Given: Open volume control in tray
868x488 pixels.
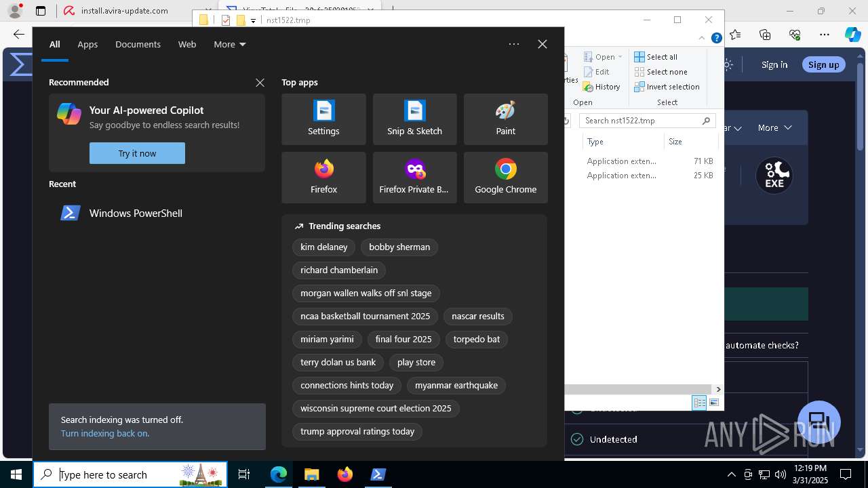Looking at the screenshot, I should tap(781, 474).
